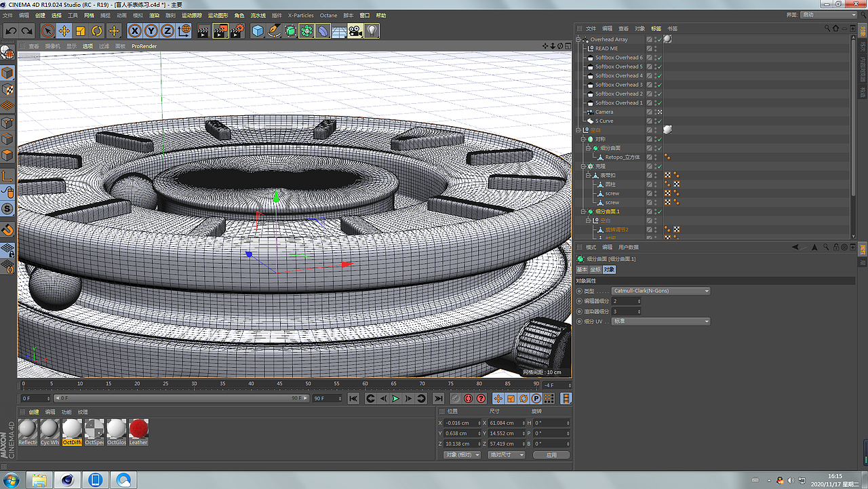Toggle enable checkmark for S Curve
The image size is (868, 489).
659,121
